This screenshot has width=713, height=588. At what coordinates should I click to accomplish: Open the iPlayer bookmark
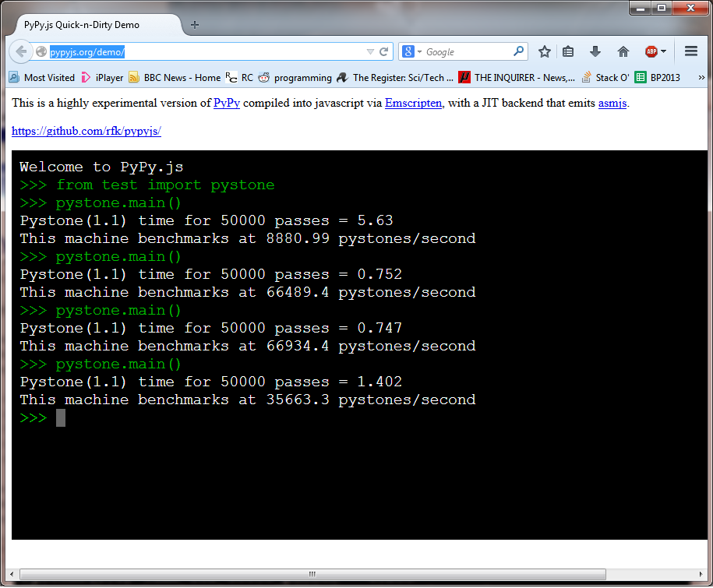click(105, 78)
